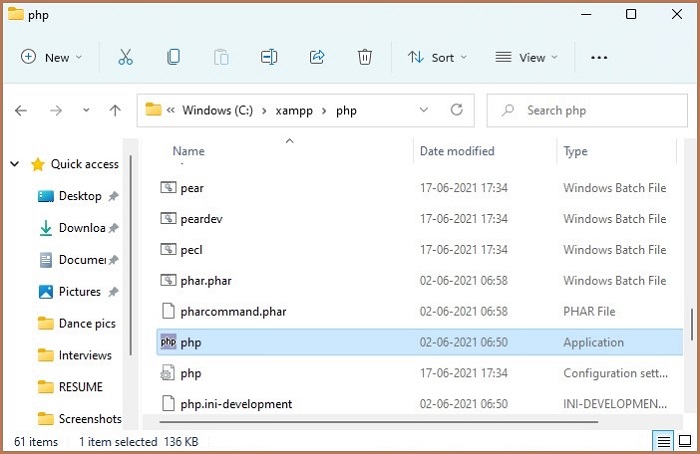Click the pear batch file icon
Viewport: 700px width, 454px height.
coord(168,187)
